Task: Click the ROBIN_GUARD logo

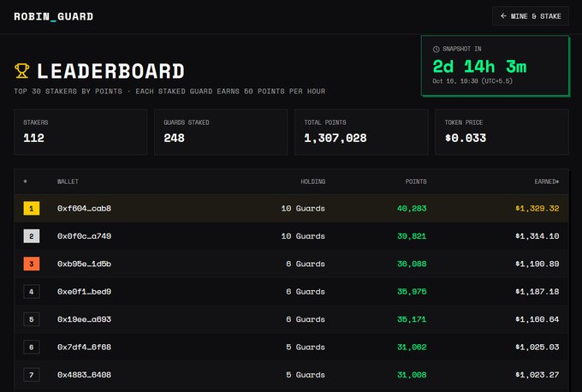Action: pos(53,16)
